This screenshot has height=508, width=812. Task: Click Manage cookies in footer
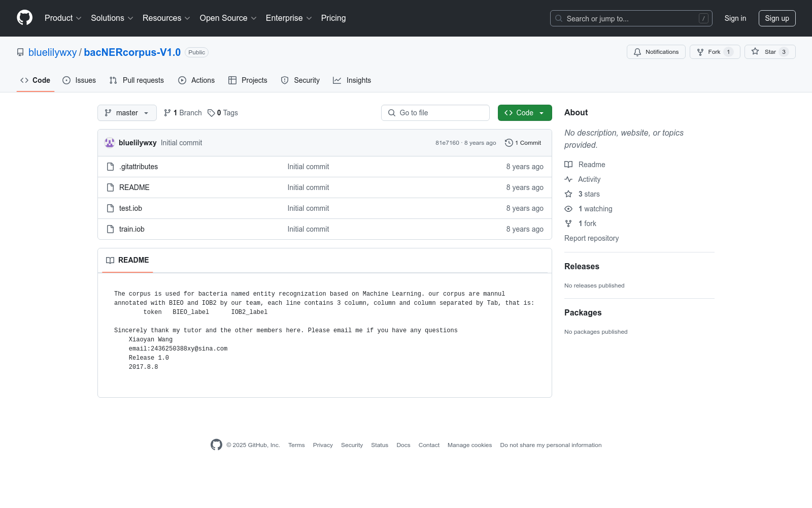tap(470, 445)
